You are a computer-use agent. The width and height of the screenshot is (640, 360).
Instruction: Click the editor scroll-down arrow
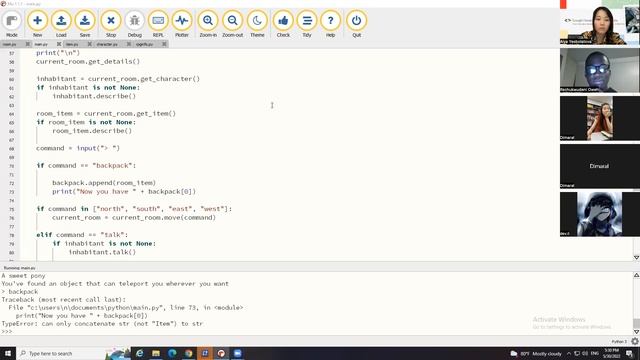(x=636, y=257)
